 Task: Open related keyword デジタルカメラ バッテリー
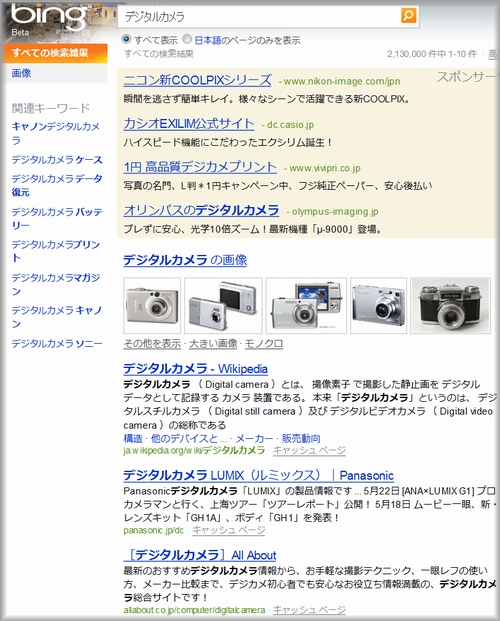tap(57, 218)
